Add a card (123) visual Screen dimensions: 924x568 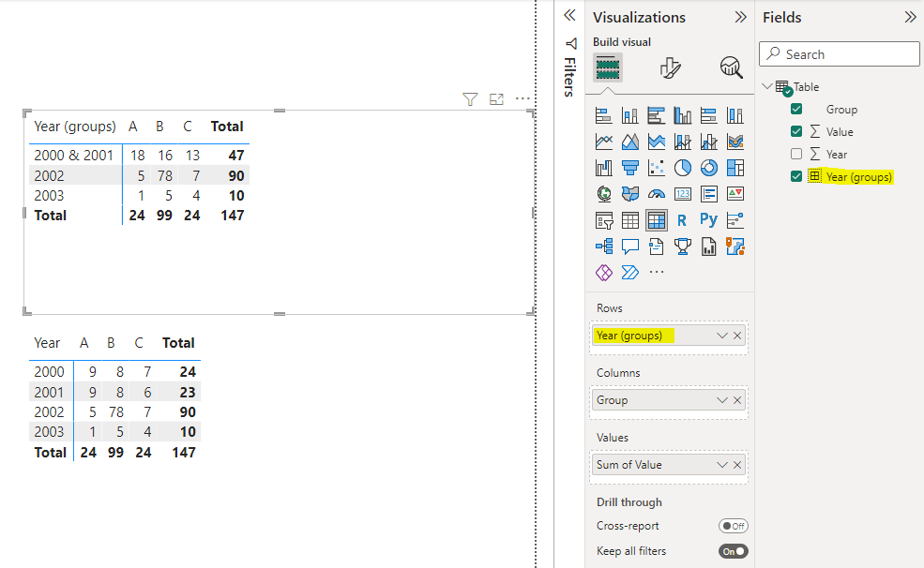point(682,194)
